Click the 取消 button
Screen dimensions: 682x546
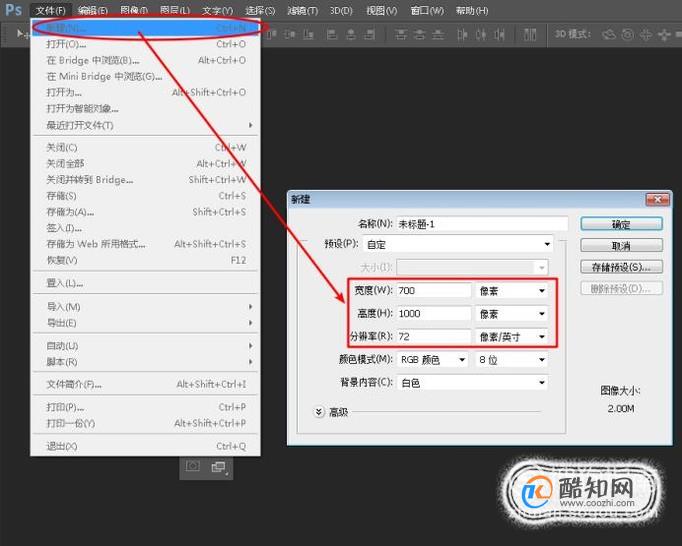[x=622, y=245]
